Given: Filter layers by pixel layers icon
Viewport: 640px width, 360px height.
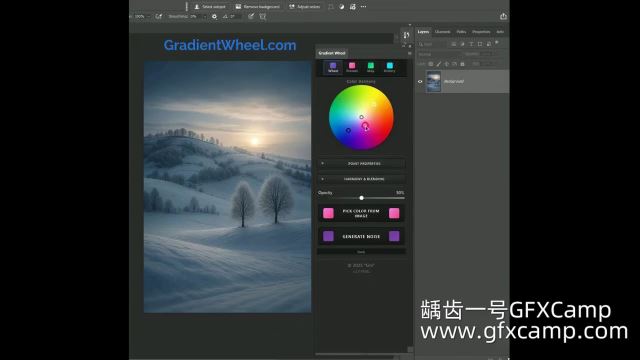Looking at the screenshot, I should point(453,44).
